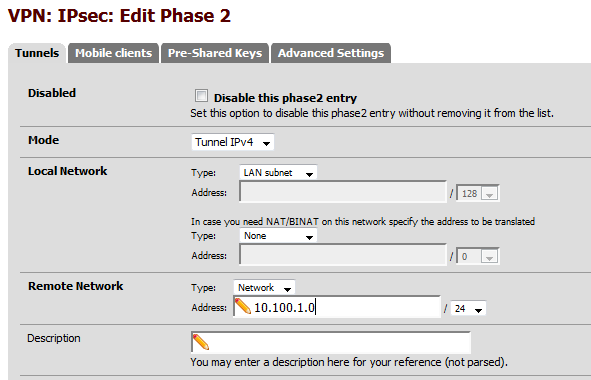Click the Local Network address field
This screenshot has height=380, width=591.
coord(343,192)
